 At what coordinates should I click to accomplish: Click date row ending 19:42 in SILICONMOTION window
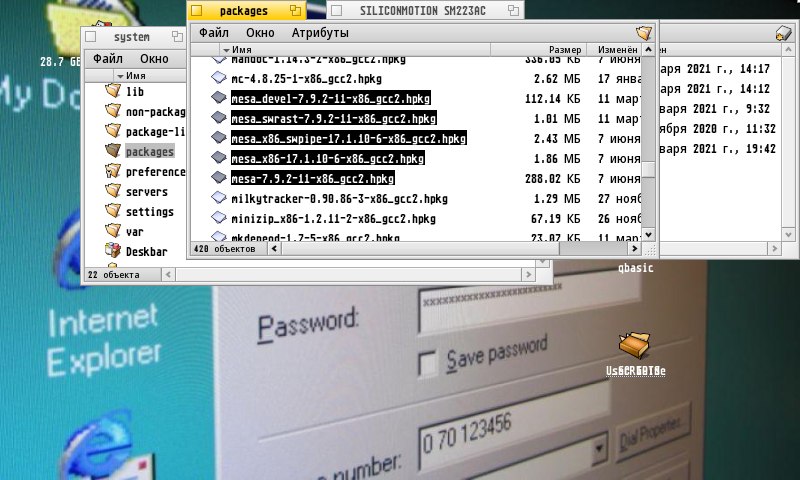click(718, 148)
